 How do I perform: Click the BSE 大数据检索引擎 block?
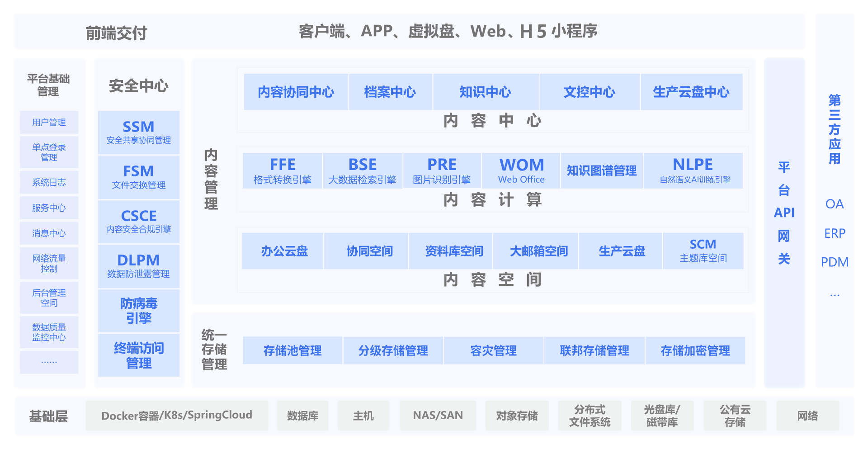[x=363, y=170]
